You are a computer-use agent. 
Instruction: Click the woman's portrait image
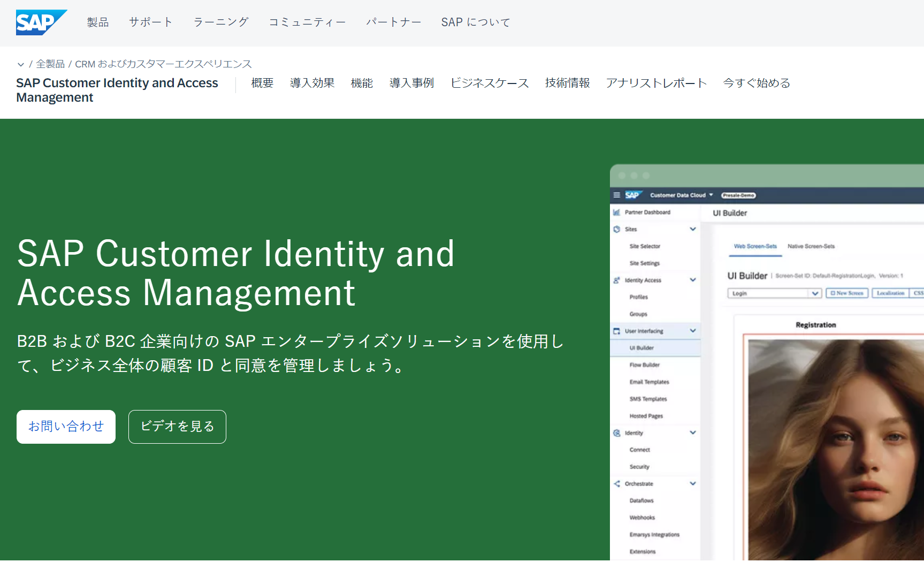pos(836,450)
